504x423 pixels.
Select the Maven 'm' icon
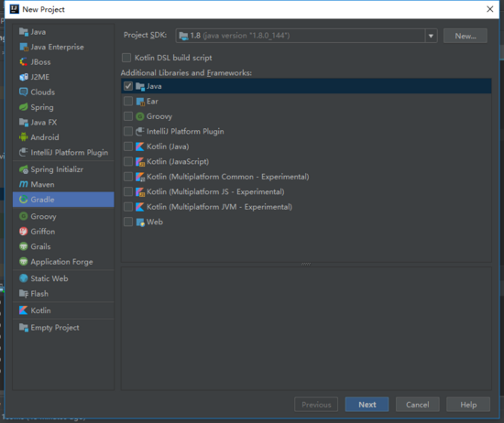(24, 184)
